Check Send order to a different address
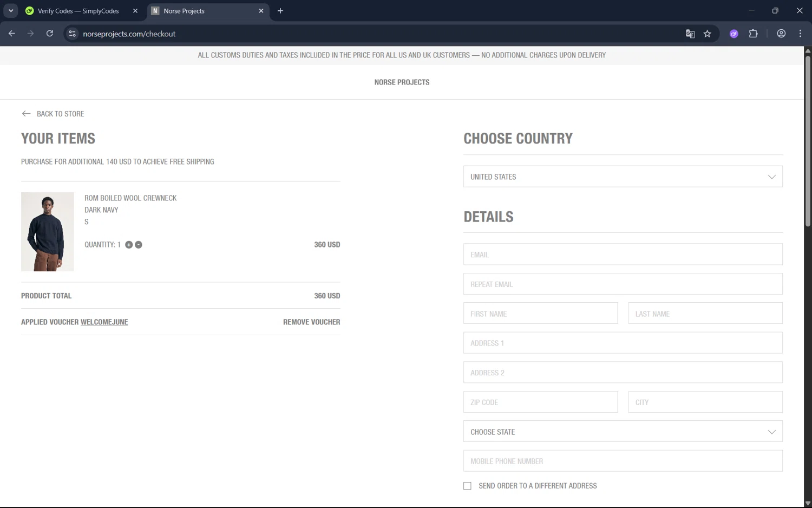This screenshot has width=812, height=508. click(467, 486)
